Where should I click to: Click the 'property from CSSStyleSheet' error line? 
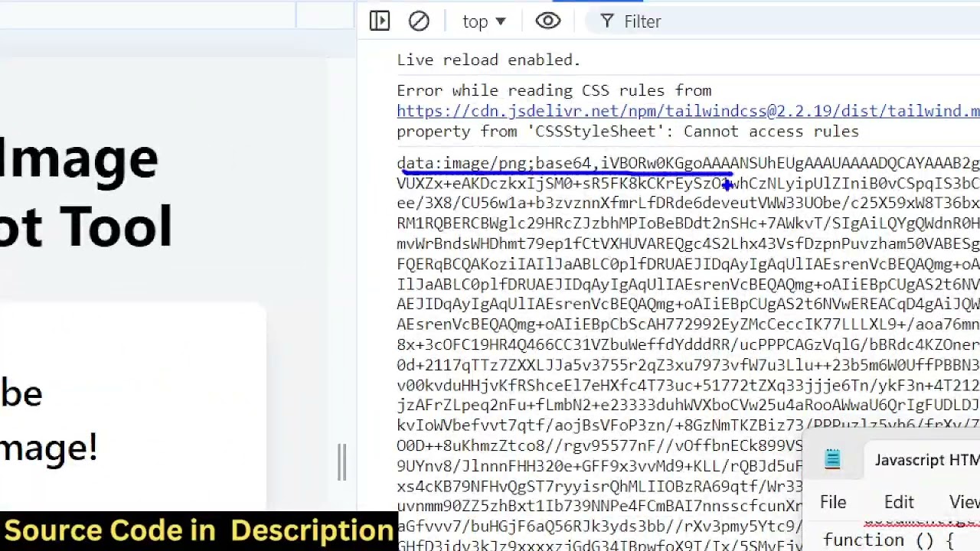point(628,132)
